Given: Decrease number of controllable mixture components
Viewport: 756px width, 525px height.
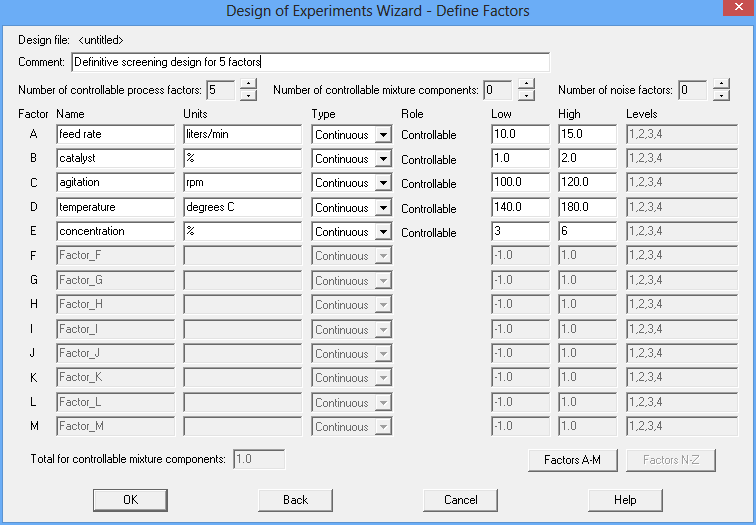Looking at the screenshot, I should pos(525,96).
